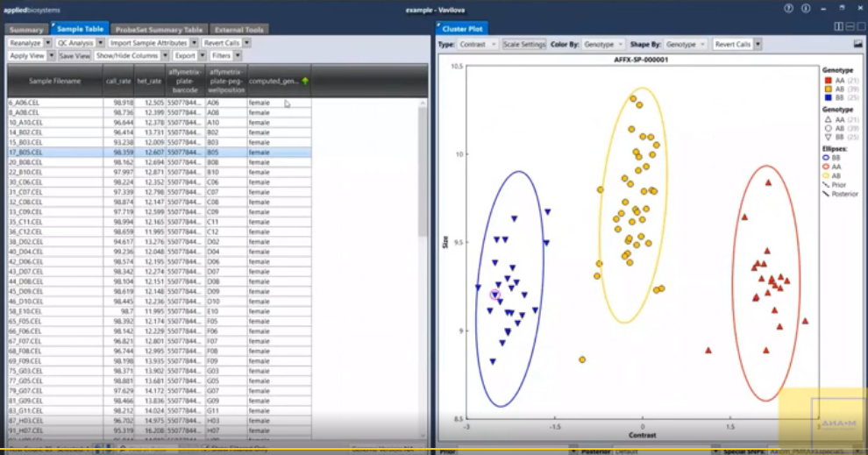Expand the Reanalyze dropdown arrow
Viewport: 868px width, 455px height.
(47, 42)
